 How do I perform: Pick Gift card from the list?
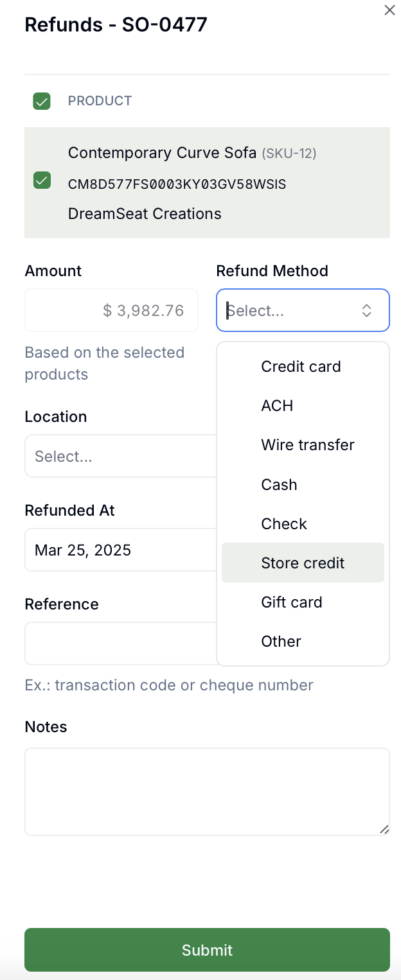[x=291, y=602]
